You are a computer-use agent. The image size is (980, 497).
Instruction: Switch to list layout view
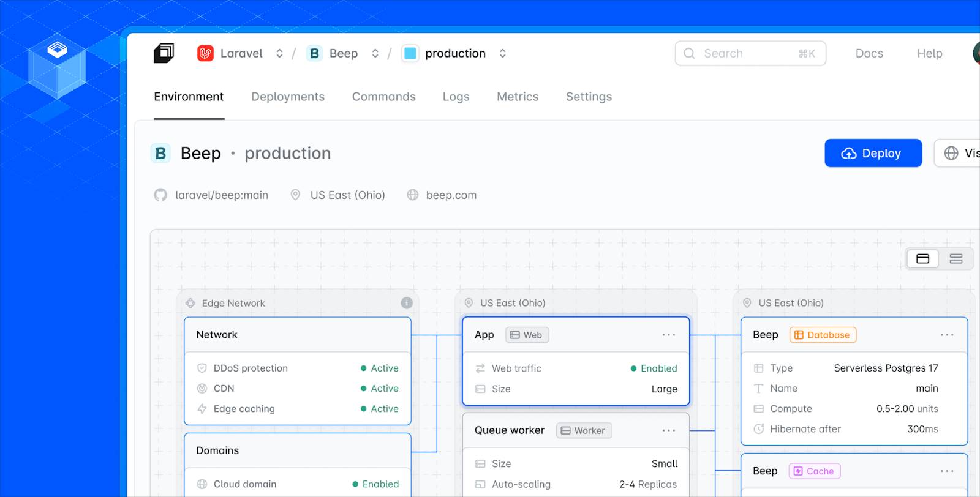pyautogui.click(x=956, y=259)
